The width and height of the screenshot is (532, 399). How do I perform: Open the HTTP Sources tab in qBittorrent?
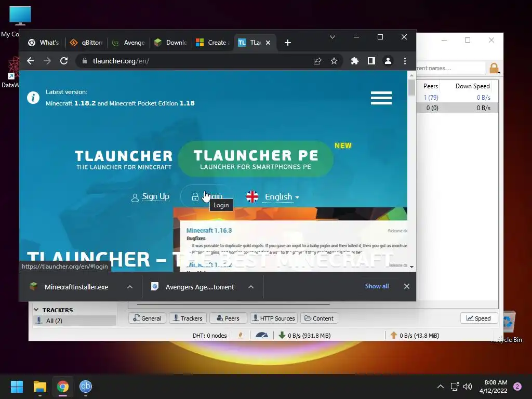[274, 318]
